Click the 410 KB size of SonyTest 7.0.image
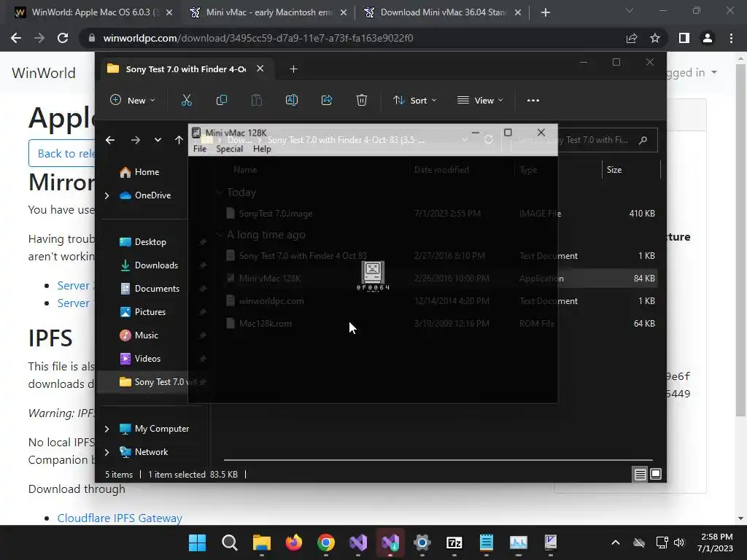This screenshot has height=560, width=747. coord(642,214)
